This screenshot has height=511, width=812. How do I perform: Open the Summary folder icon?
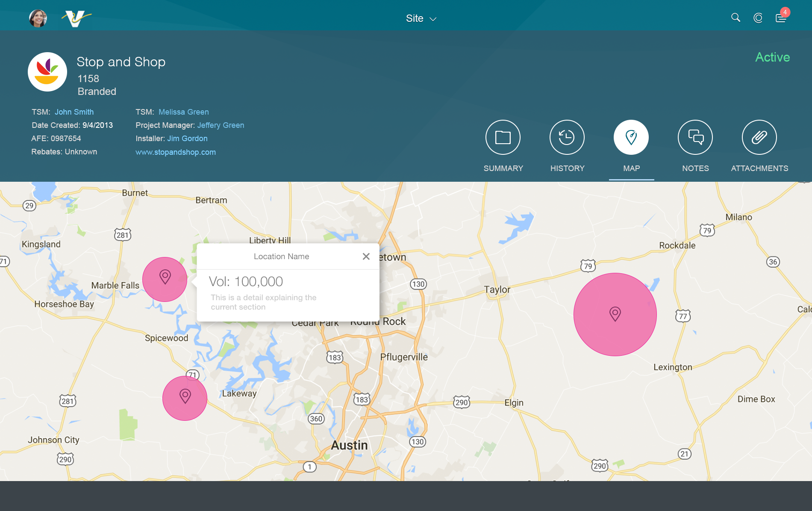tap(503, 137)
